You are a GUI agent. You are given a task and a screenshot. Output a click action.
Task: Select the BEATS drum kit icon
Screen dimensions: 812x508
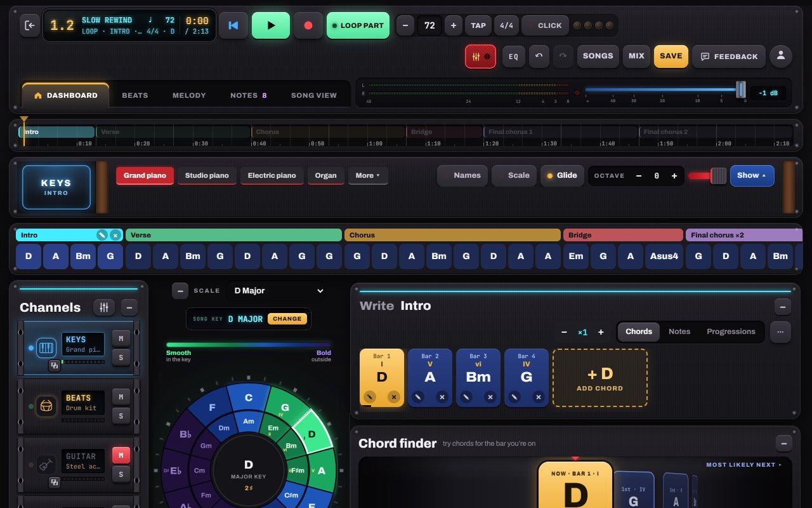(46, 406)
